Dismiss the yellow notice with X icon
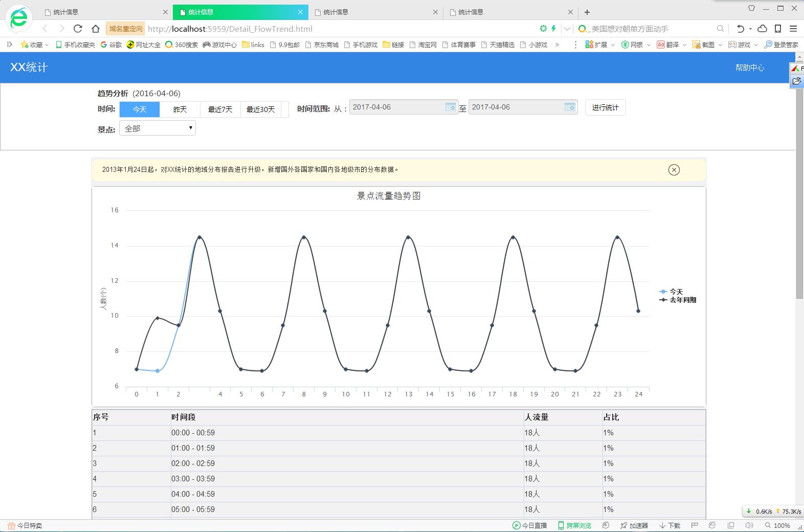 [674, 170]
